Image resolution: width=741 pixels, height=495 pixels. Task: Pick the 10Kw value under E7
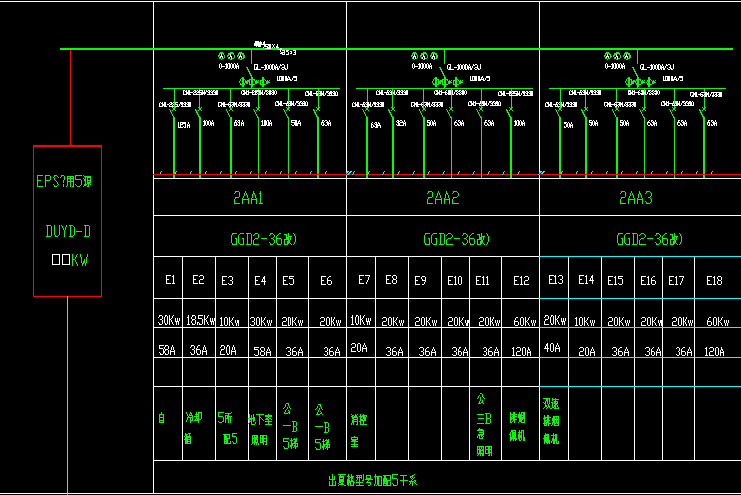click(361, 321)
